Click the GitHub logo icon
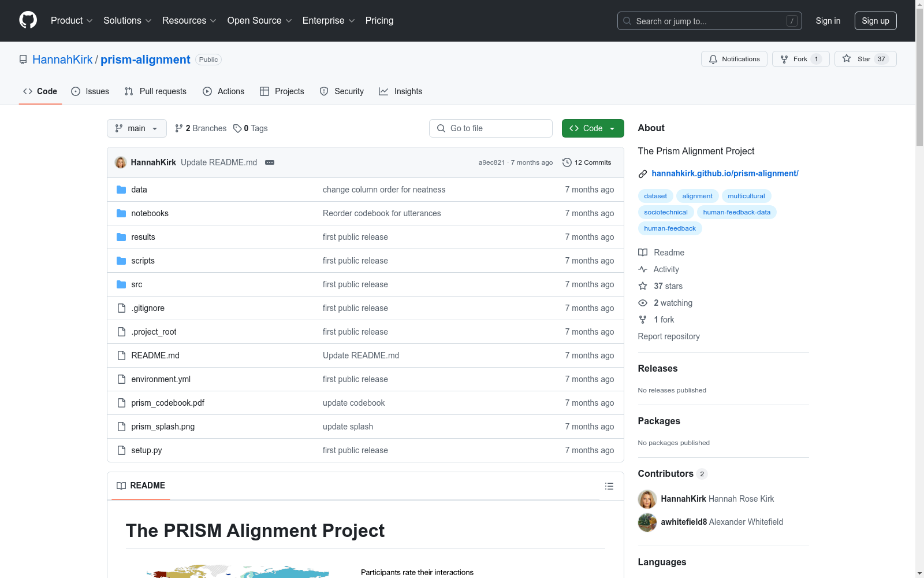Image resolution: width=924 pixels, height=578 pixels. pos(28,20)
